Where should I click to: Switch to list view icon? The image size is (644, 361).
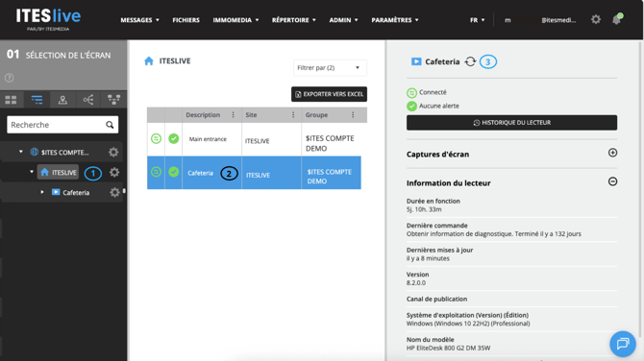37,100
